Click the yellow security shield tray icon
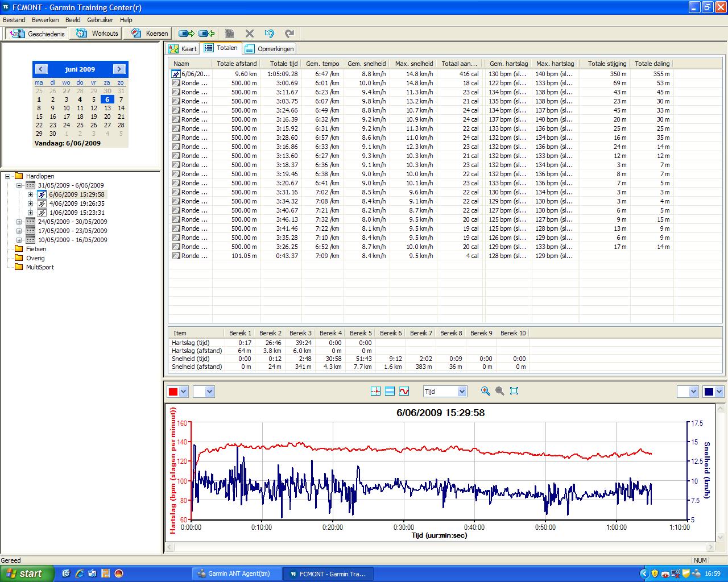Image resolution: width=728 pixels, height=582 pixels. [x=655, y=573]
